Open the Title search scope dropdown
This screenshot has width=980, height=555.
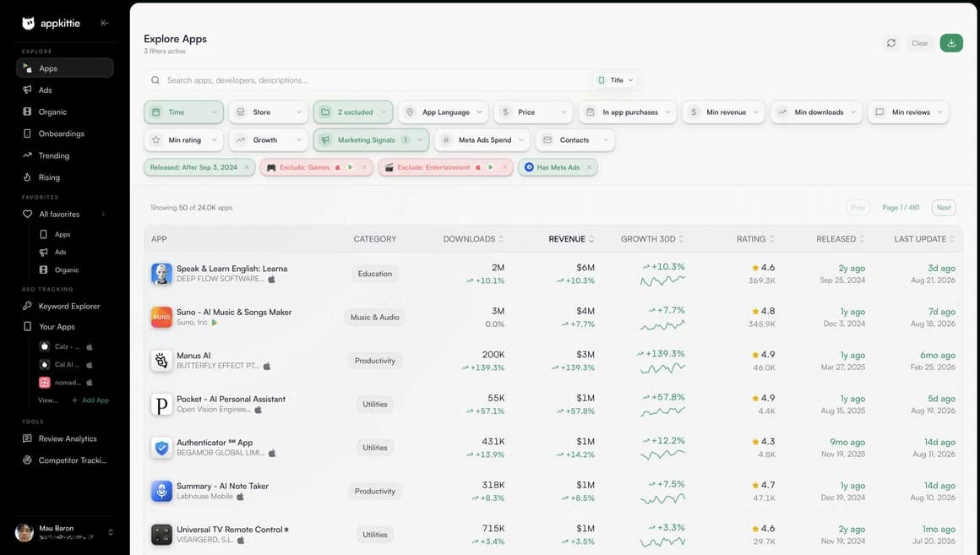[x=616, y=80]
